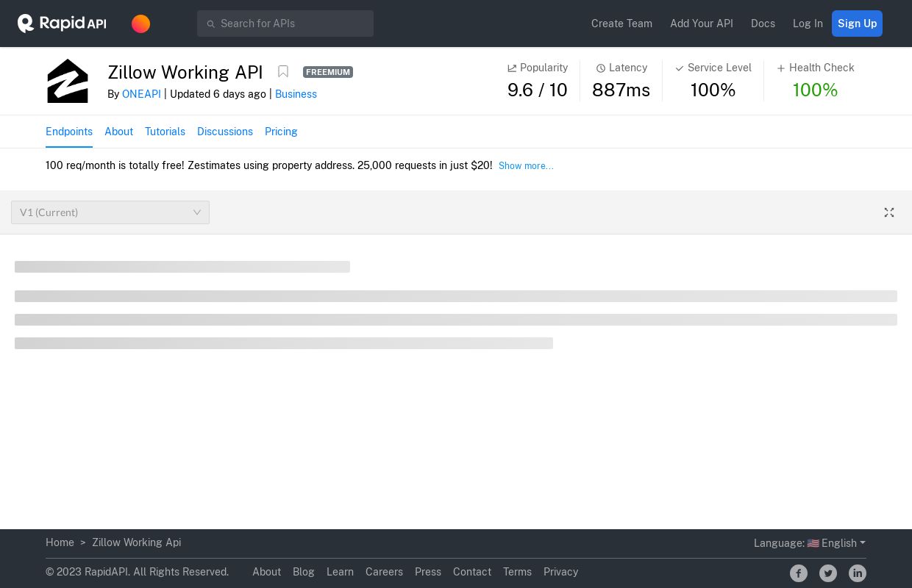Click the Service Level checkmark icon
Image resolution: width=912 pixels, height=588 pixels.
tap(680, 68)
